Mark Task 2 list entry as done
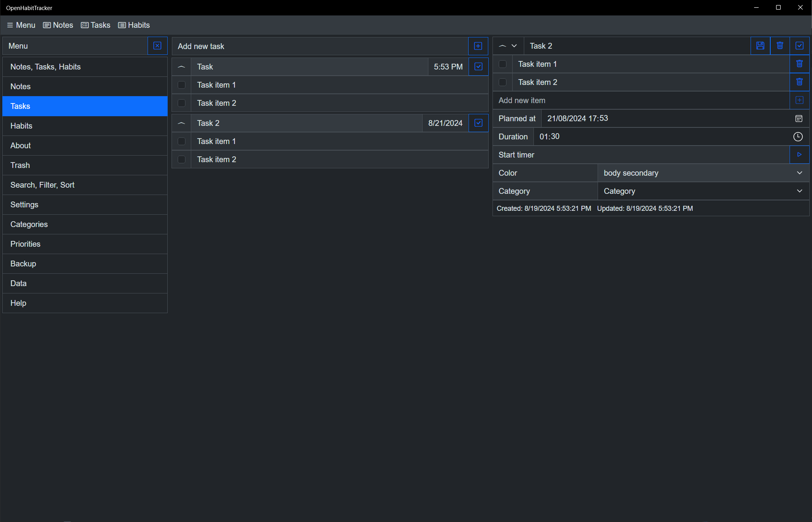 coord(478,123)
